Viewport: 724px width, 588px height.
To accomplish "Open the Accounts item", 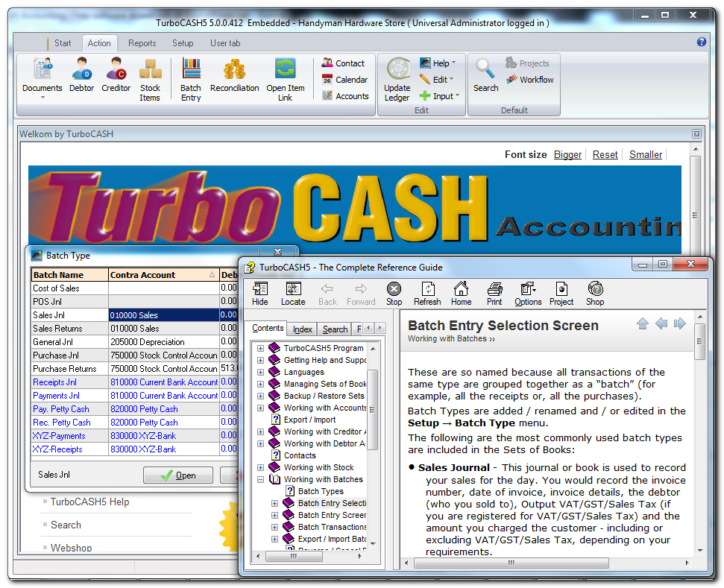I will pyautogui.click(x=345, y=96).
